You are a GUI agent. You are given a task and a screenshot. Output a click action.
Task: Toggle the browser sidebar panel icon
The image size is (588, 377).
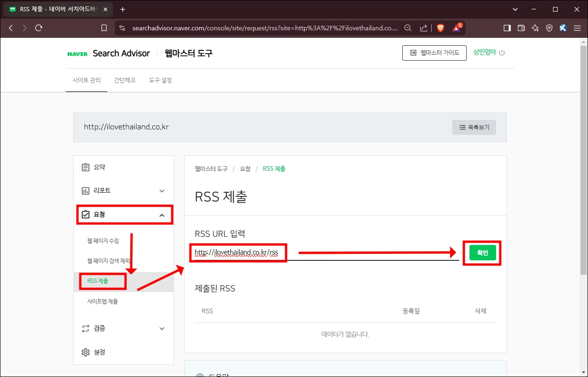click(x=507, y=28)
